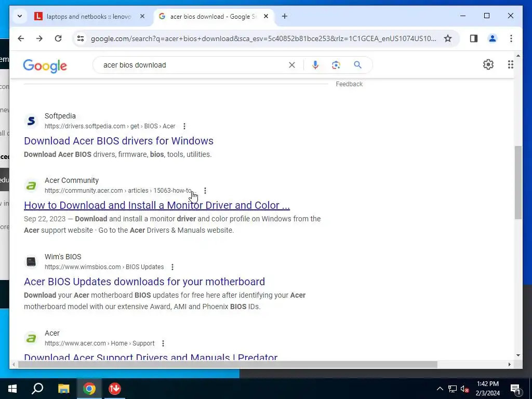Click the Wim's BIOS site favicon

click(31, 262)
